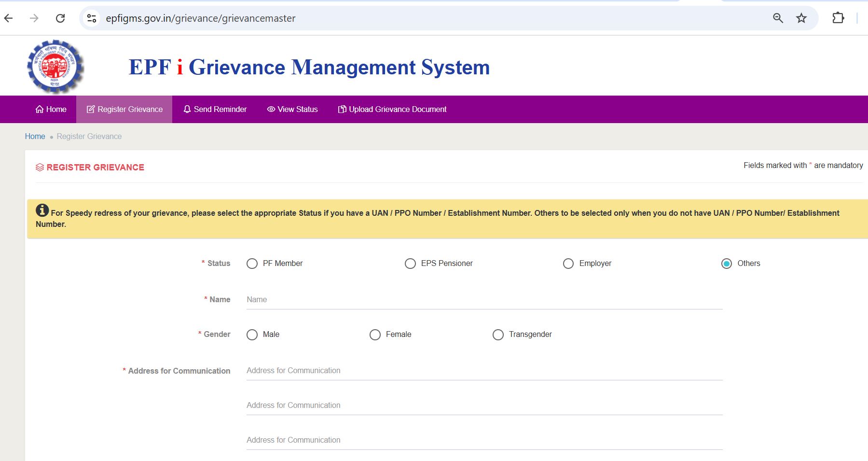868x461 pixels.
Task: Go back to the previous page
Action: click(x=9, y=18)
